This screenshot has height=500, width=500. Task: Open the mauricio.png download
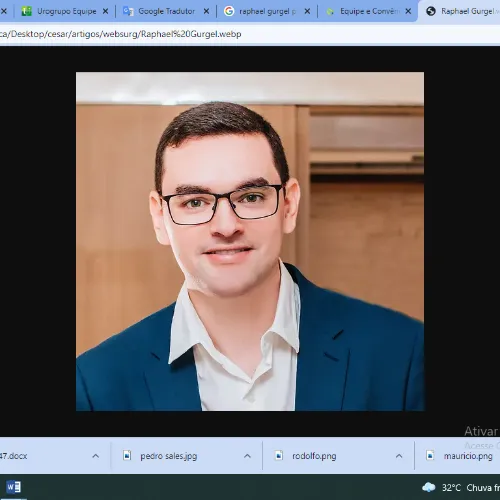(468, 456)
